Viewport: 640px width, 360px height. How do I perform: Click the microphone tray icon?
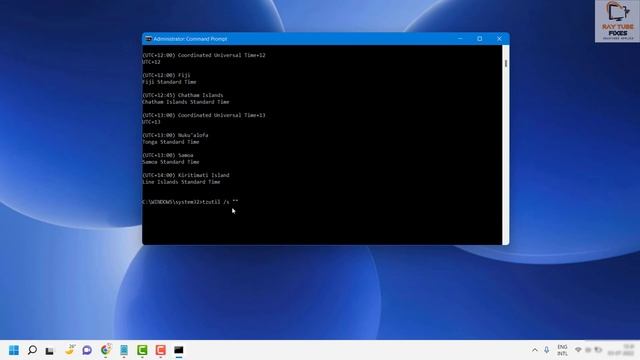[x=547, y=350]
